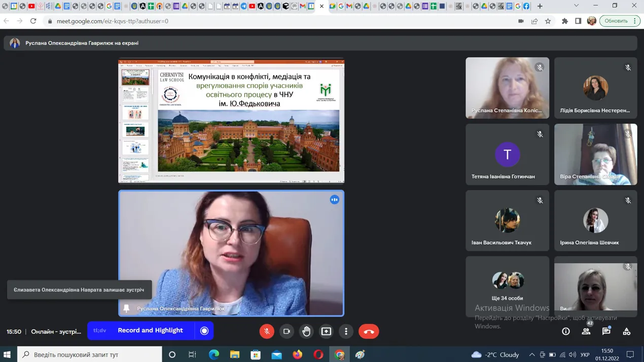Click the tl;dv logo on the recorder bar
The height and width of the screenshot is (362, 644).
[x=100, y=331]
